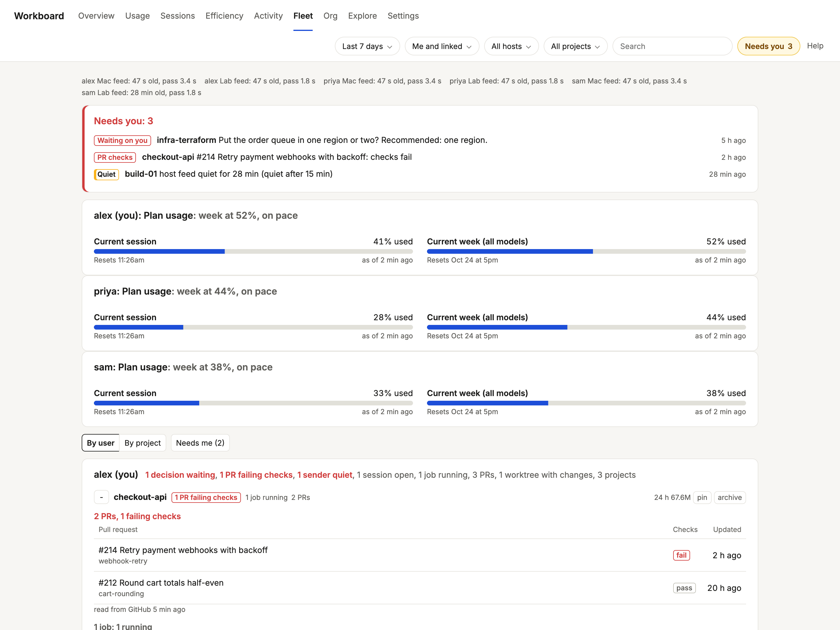The height and width of the screenshot is (630, 840).
Task: Collapse the checkout-api project row
Action: 101,498
